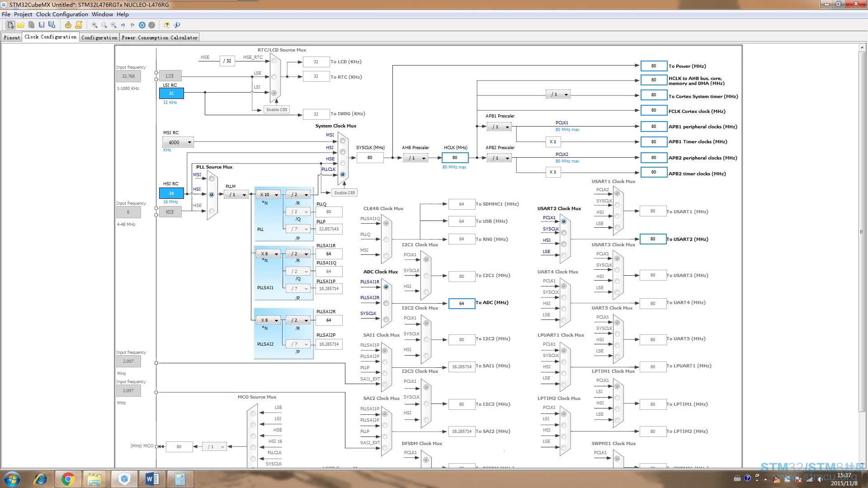
Task: Click Enable CSS under RTC/LCD Source Mux
Action: coord(276,110)
